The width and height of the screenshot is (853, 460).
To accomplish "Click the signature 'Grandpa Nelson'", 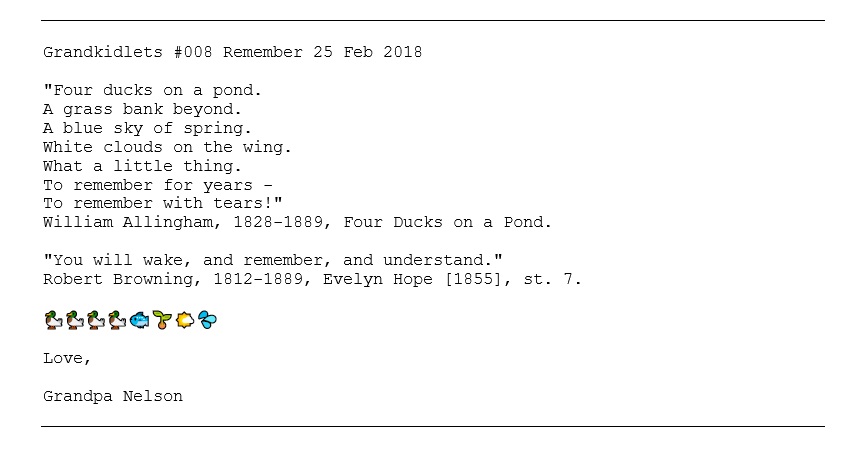I will click(x=113, y=396).
